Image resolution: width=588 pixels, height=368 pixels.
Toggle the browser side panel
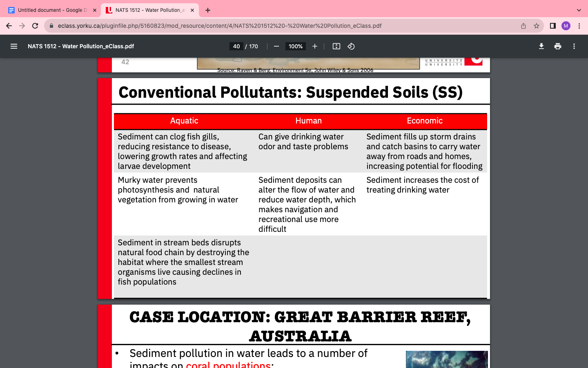(x=553, y=26)
